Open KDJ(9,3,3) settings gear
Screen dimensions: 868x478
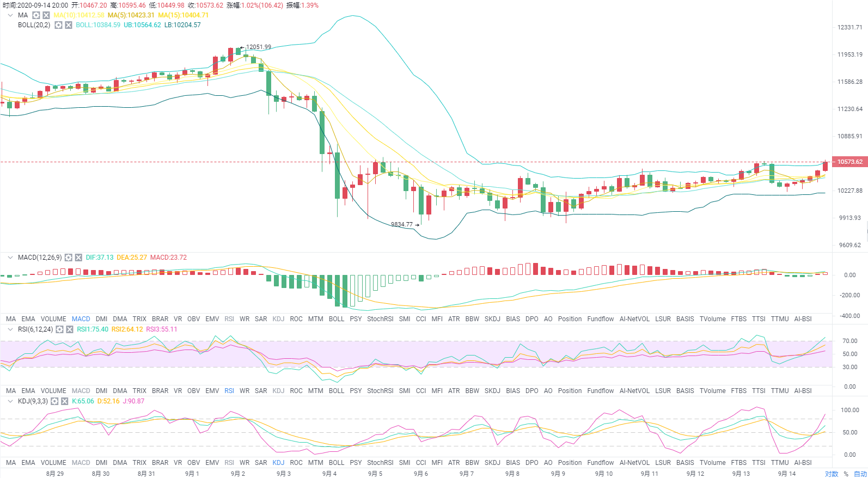54,401
